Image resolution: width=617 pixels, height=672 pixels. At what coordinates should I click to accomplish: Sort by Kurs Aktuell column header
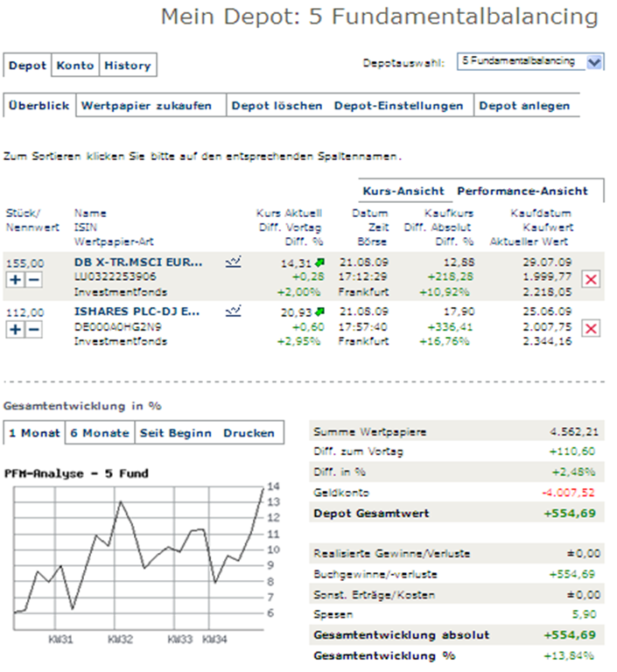[290, 213]
